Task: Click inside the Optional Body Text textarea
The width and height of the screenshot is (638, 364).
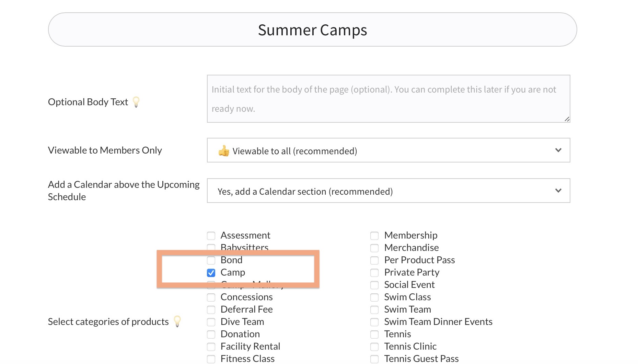Action: pyautogui.click(x=388, y=99)
